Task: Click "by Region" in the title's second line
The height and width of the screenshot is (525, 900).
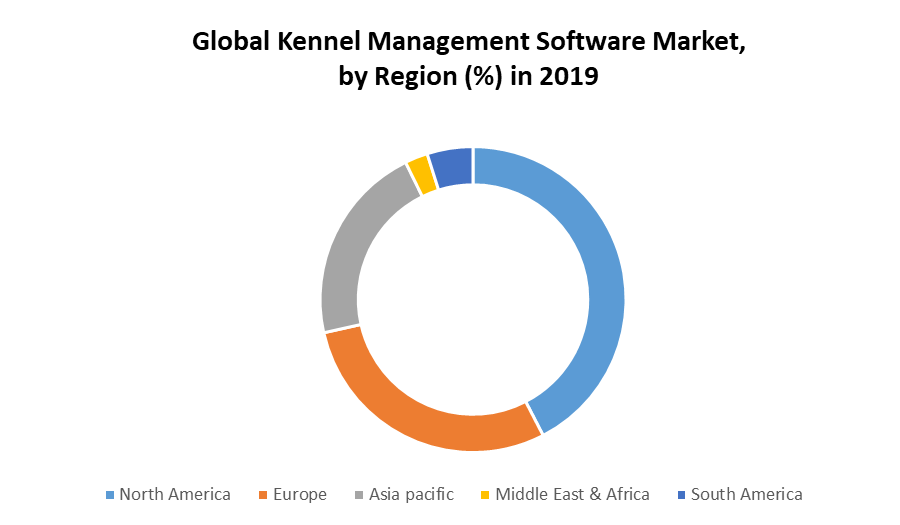Action: (x=397, y=76)
